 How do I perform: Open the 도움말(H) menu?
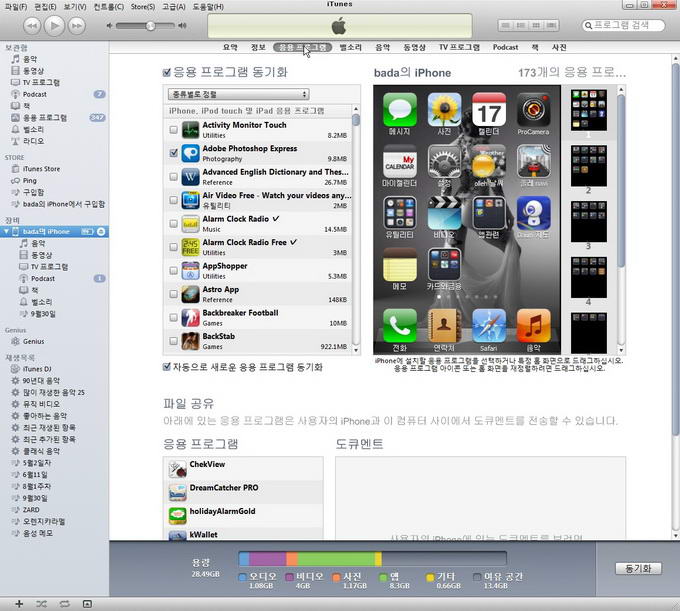(x=208, y=7)
